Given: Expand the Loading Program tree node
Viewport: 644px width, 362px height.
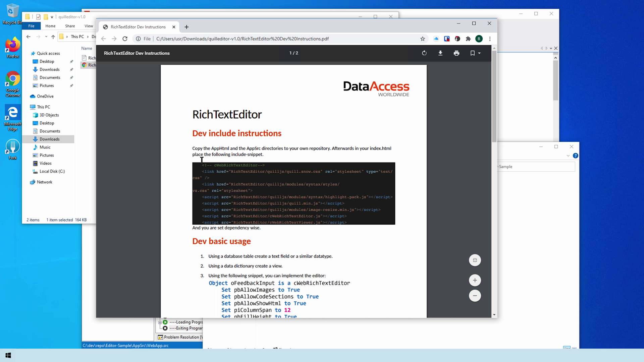Looking at the screenshot, I should click(160, 322).
